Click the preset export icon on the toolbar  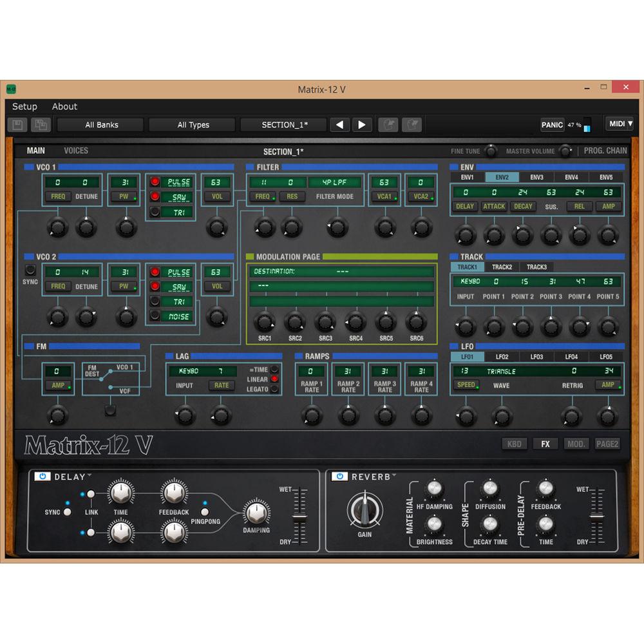[x=410, y=124]
